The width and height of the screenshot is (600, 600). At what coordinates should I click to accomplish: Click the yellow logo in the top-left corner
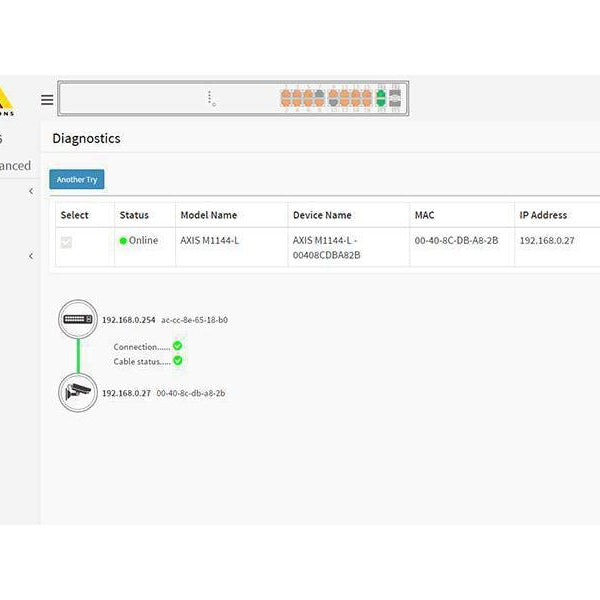pos(5,101)
